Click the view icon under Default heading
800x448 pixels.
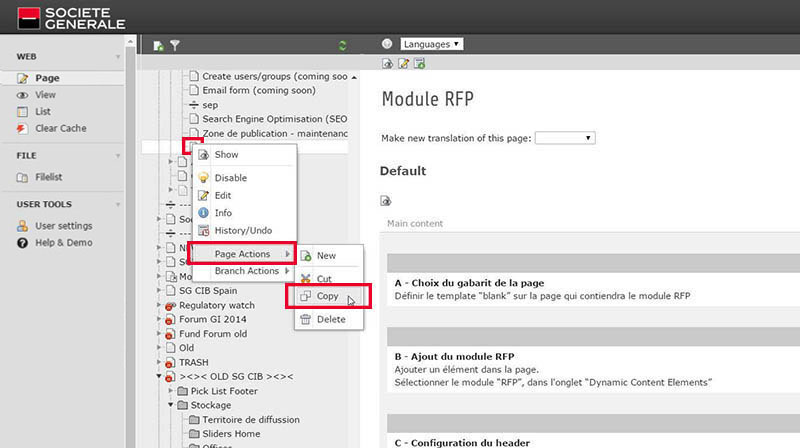pyautogui.click(x=386, y=201)
